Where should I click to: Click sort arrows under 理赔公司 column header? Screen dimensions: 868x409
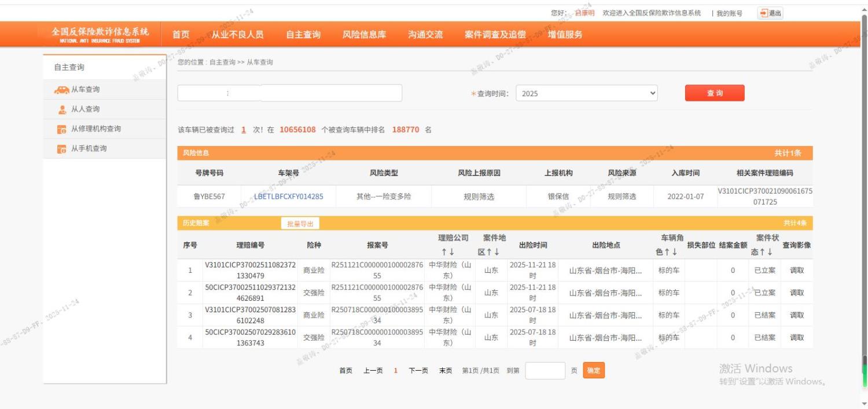point(448,252)
